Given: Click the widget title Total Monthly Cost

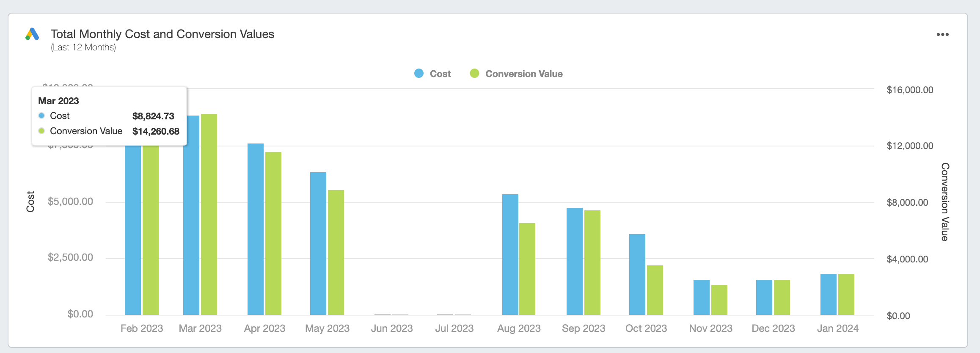Looking at the screenshot, I should click(x=162, y=34).
